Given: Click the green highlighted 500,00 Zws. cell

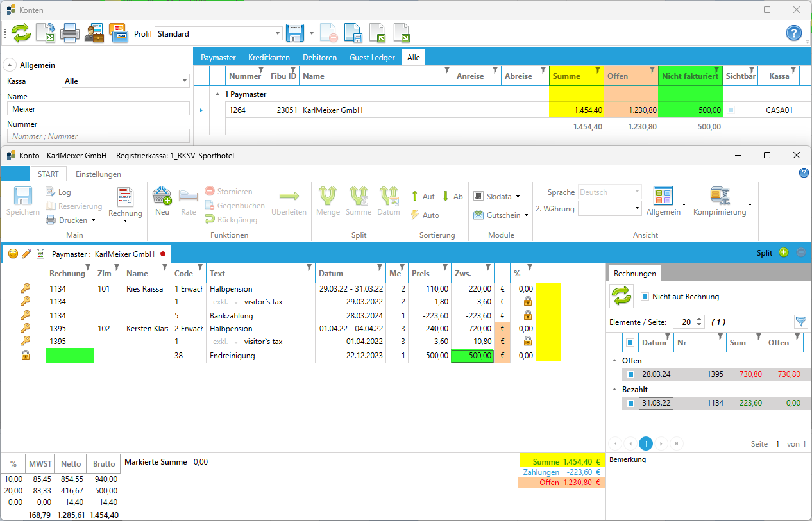Looking at the screenshot, I should pos(473,356).
